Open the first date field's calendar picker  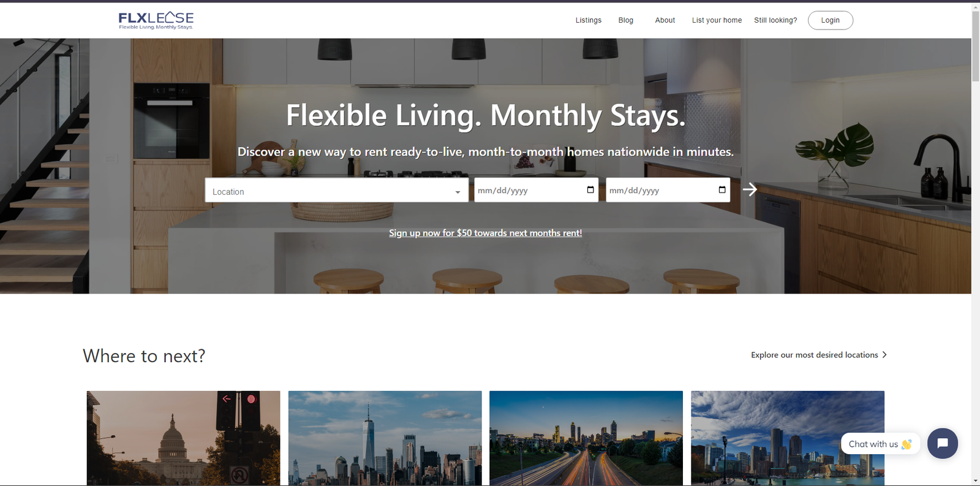[590, 190]
